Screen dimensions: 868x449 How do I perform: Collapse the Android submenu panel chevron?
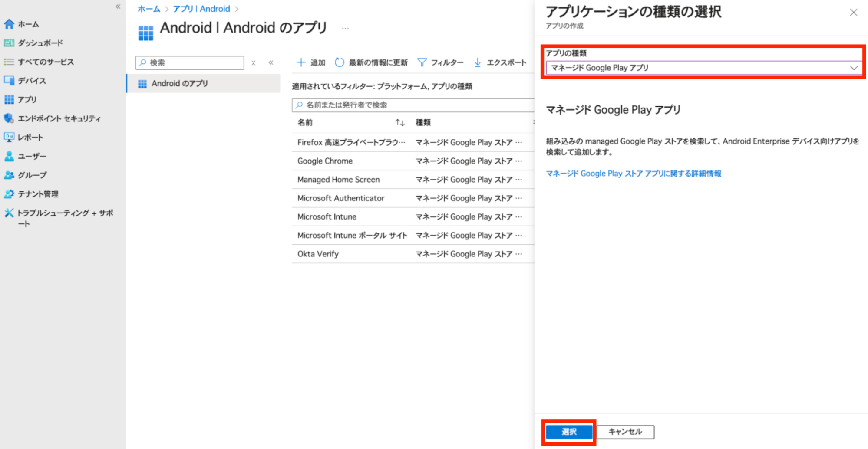tap(271, 62)
